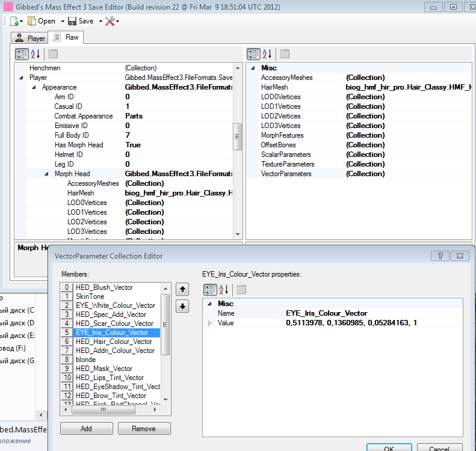
Task: Expand the Value vector property
Action: pyautogui.click(x=209, y=323)
